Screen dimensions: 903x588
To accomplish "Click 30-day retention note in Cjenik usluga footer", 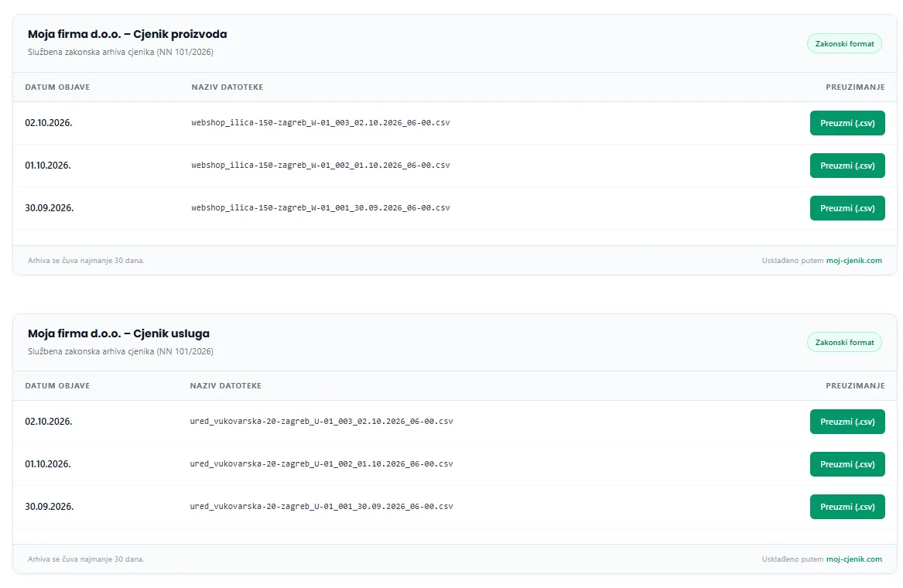I will click(86, 559).
